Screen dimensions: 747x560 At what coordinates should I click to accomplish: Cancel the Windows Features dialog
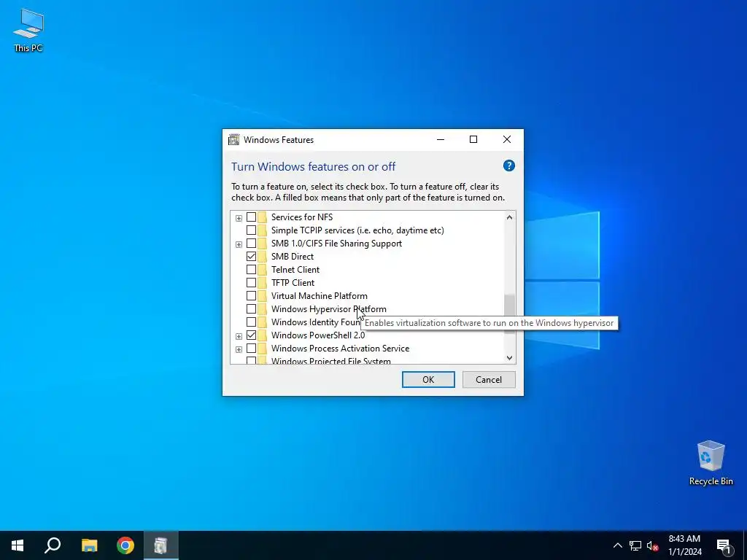tap(489, 379)
